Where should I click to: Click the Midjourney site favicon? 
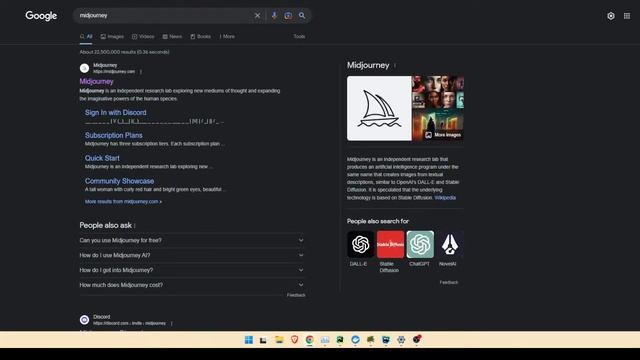coord(84,68)
